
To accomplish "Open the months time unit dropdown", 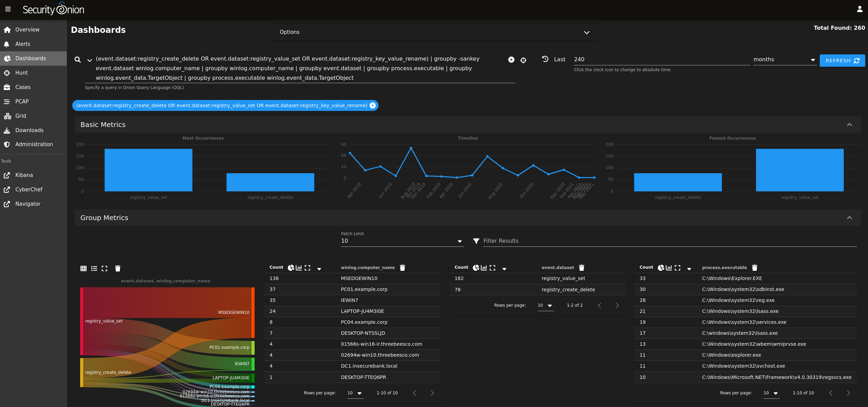I will point(784,60).
